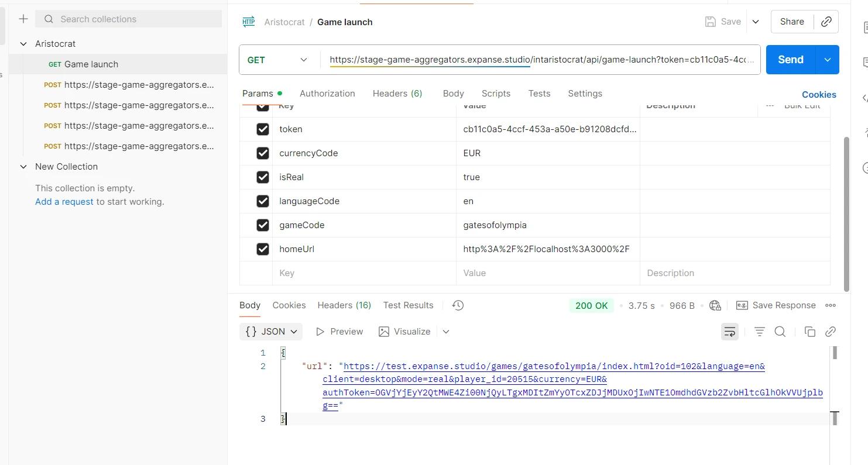868x465 pixels.
Task: Copy the response body with the copy icon
Action: tap(810, 332)
